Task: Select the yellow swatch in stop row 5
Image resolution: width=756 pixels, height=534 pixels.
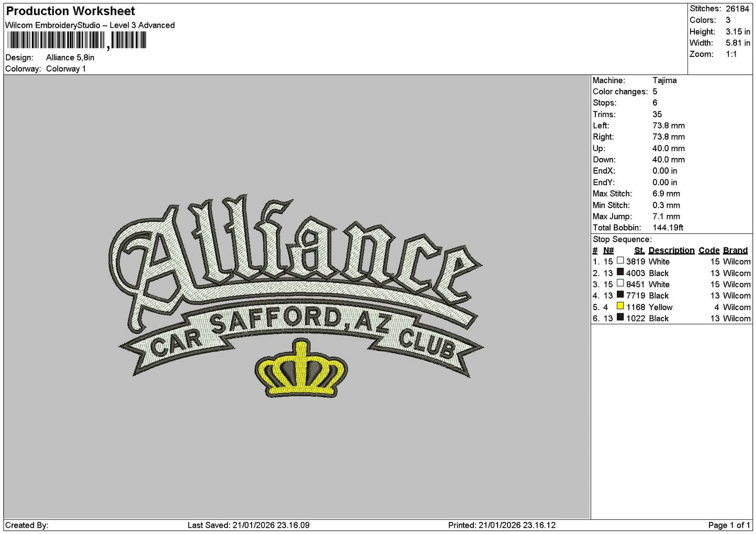Action: 620,306
